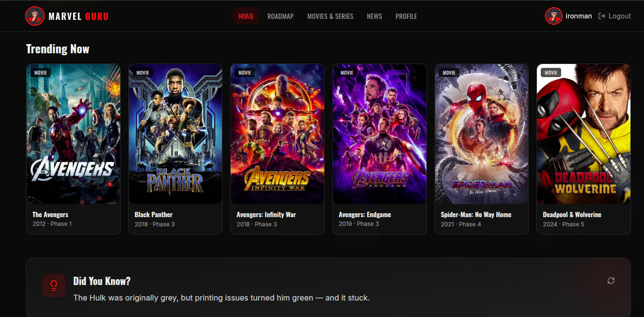
Task: Click the lightbulb Did You Know icon
Action: tap(54, 285)
